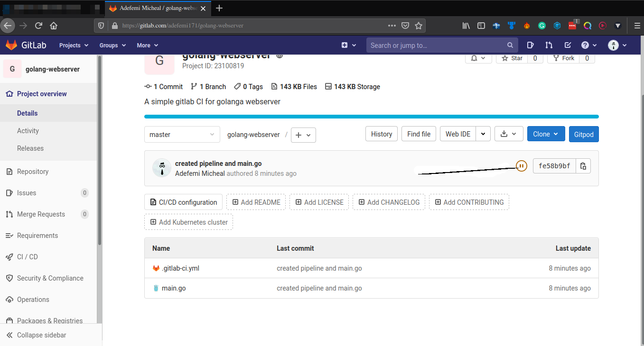
Task: Open the 143 KB Storage link
Action: pyautogui.click(x=353, y=87)
